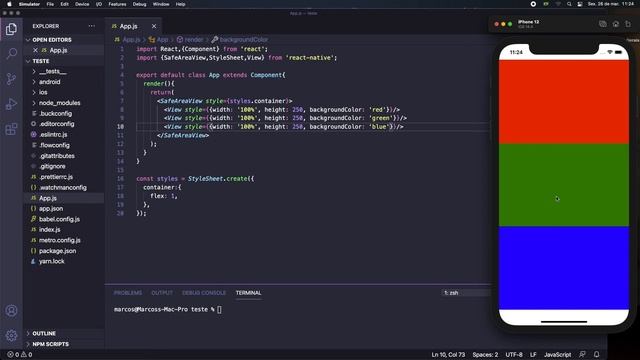This screenshot has height=360, width=640.
Task: Open Spotlight search in menu bar
Action: pos(569,4)
